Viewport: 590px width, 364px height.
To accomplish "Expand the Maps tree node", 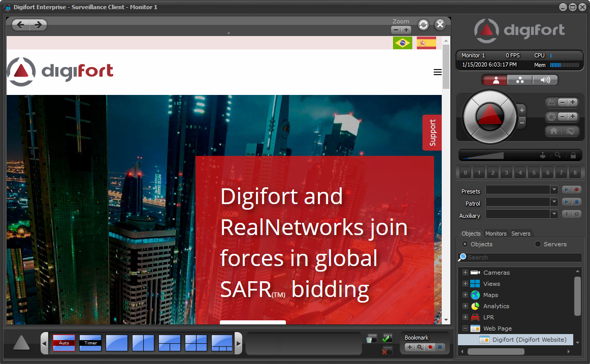I will 465,295.
